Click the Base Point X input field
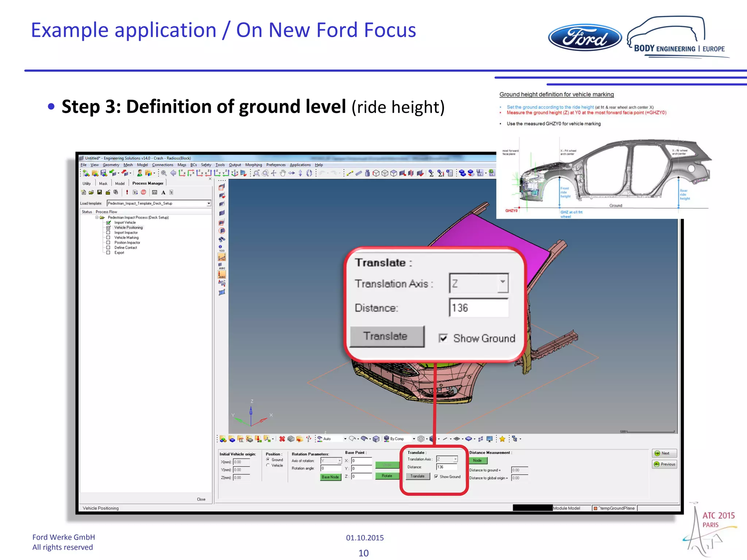The width and height of the screenshot is (747, 560). tap(361, 461)
